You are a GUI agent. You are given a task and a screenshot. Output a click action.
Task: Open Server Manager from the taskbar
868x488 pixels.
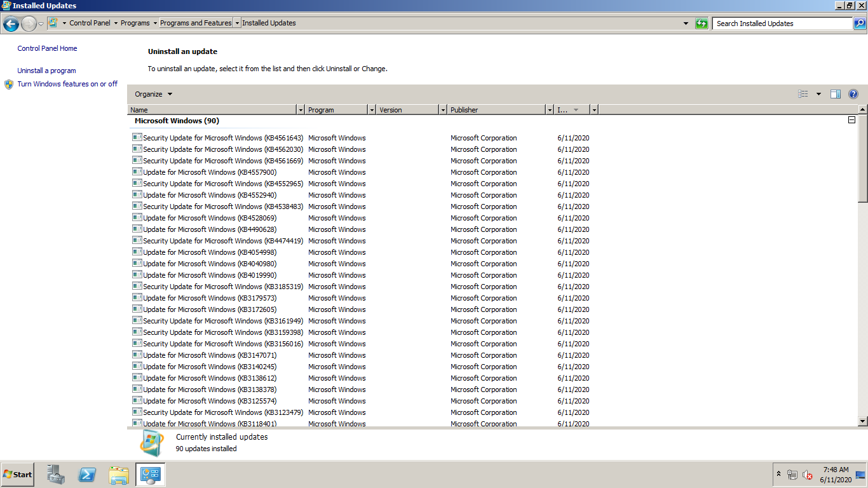(56, 475)
